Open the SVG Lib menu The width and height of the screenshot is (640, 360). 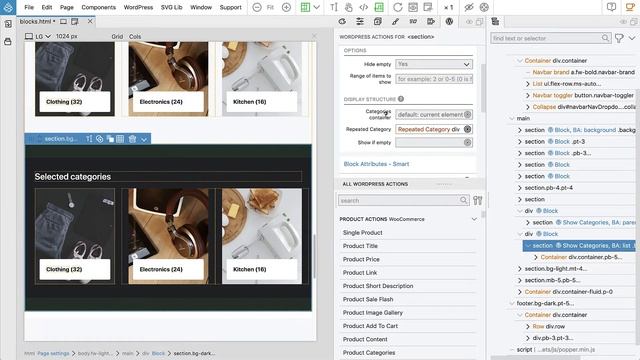(x=171, y=7)
